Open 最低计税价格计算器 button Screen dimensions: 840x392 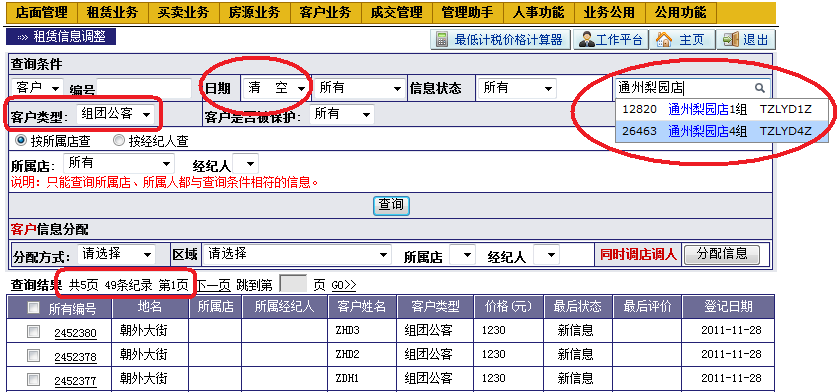(x=500, y=40)
